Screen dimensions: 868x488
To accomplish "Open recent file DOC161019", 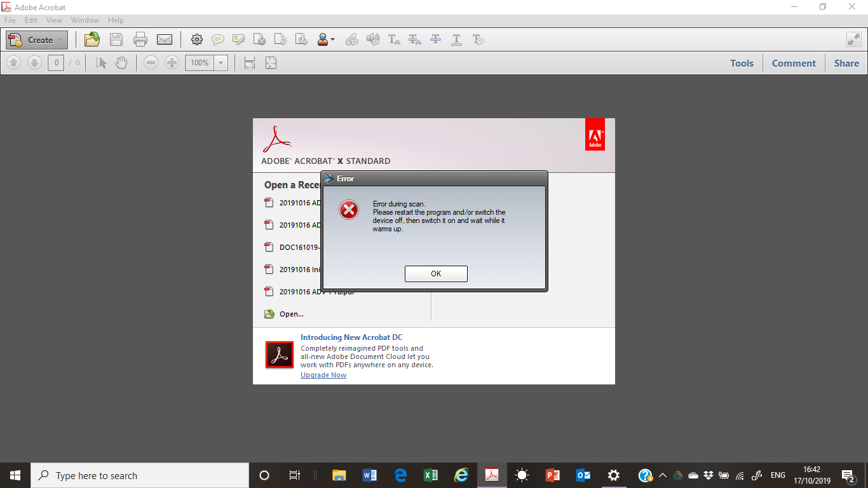I will [299, 247].
